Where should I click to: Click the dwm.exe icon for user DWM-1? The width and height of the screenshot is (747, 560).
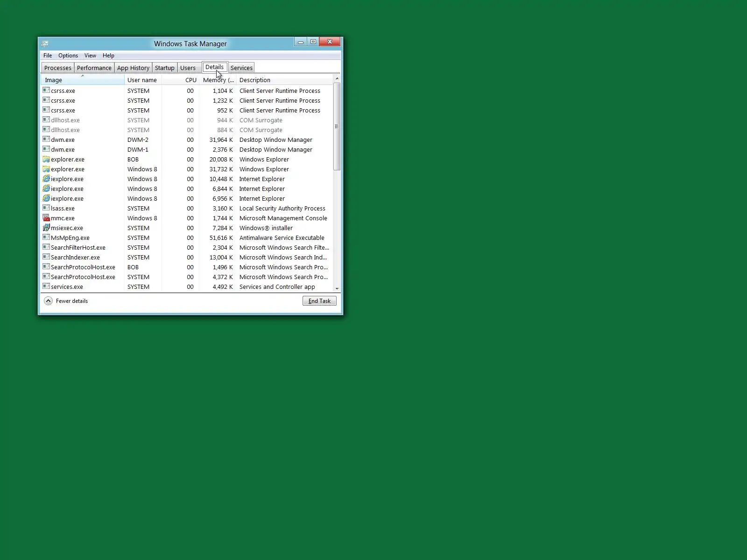(46, 149)
